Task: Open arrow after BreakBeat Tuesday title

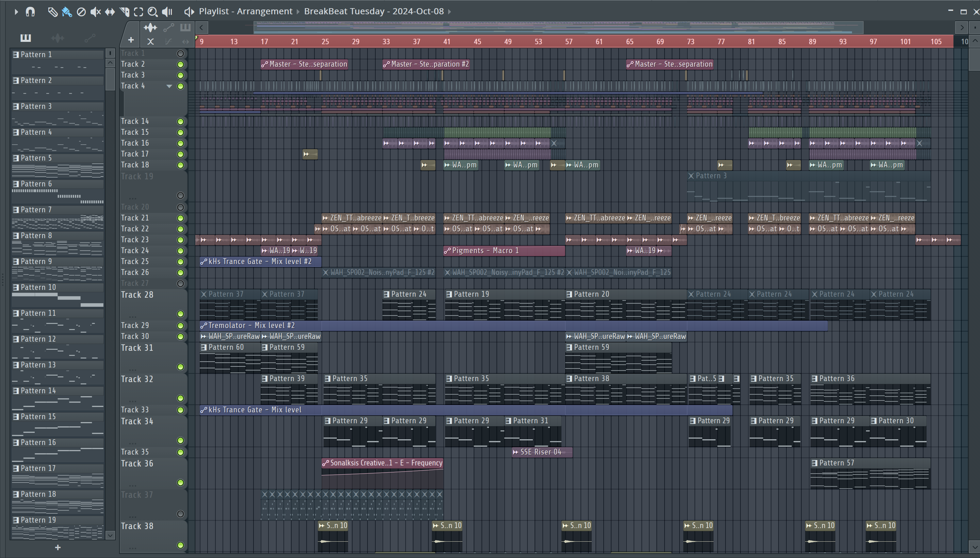Action: [450, 12]
